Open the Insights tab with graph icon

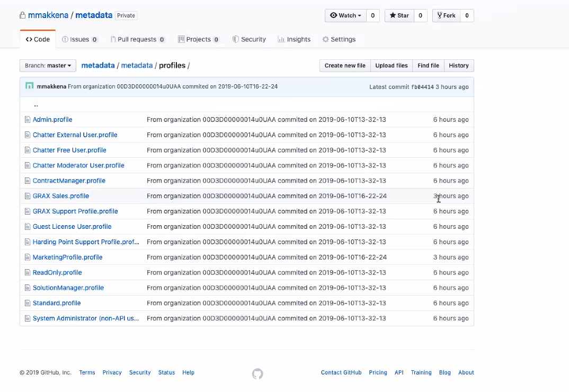pos(294,39)
